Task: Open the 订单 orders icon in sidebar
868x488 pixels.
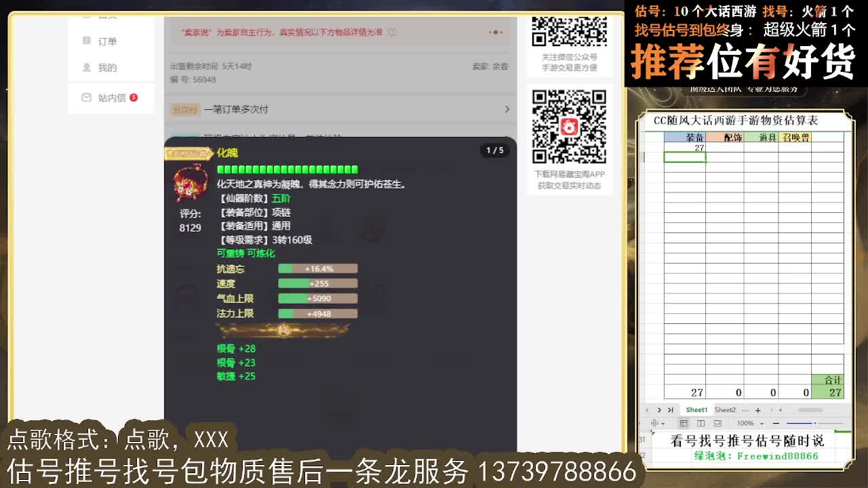Action: [86, 41]
